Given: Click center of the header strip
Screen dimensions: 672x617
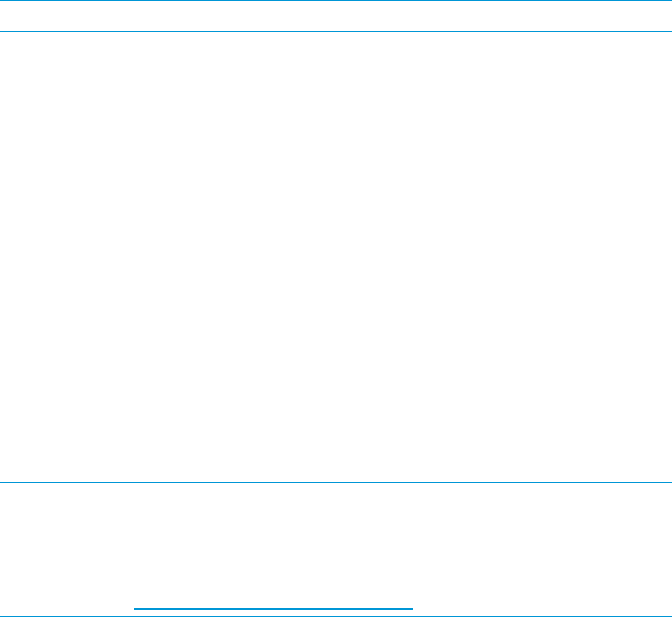Looking at the screenshot, I should pyautogui.click(x=336, y=16).
